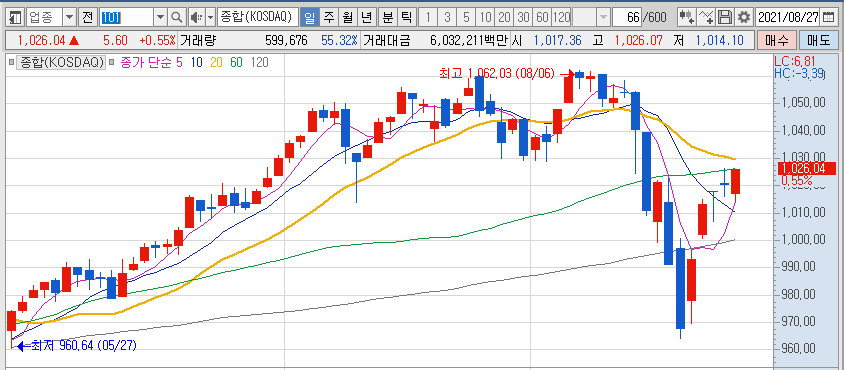Focus the code input field showing 101
Viewport: 844px width, 370px height.
126,18
